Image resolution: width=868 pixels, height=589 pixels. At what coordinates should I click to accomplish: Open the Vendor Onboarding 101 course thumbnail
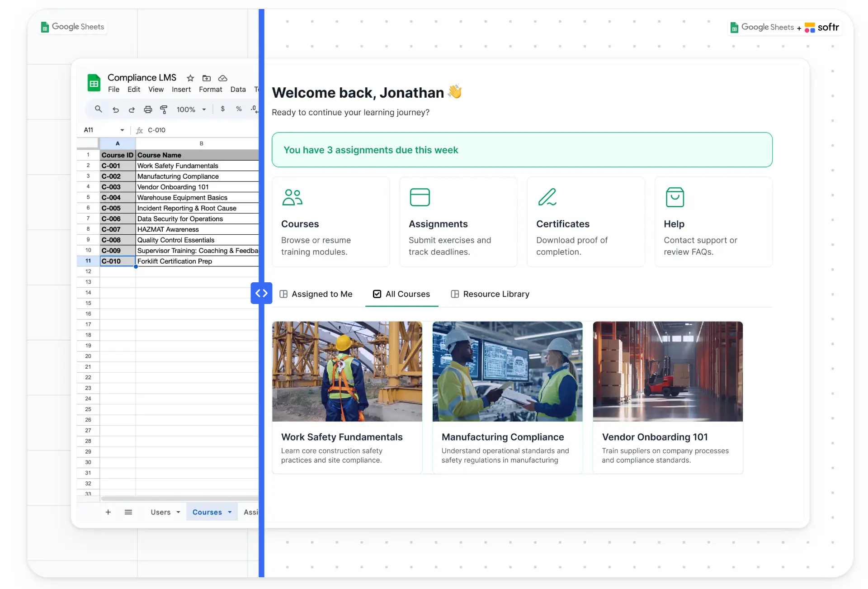(668, 371)
